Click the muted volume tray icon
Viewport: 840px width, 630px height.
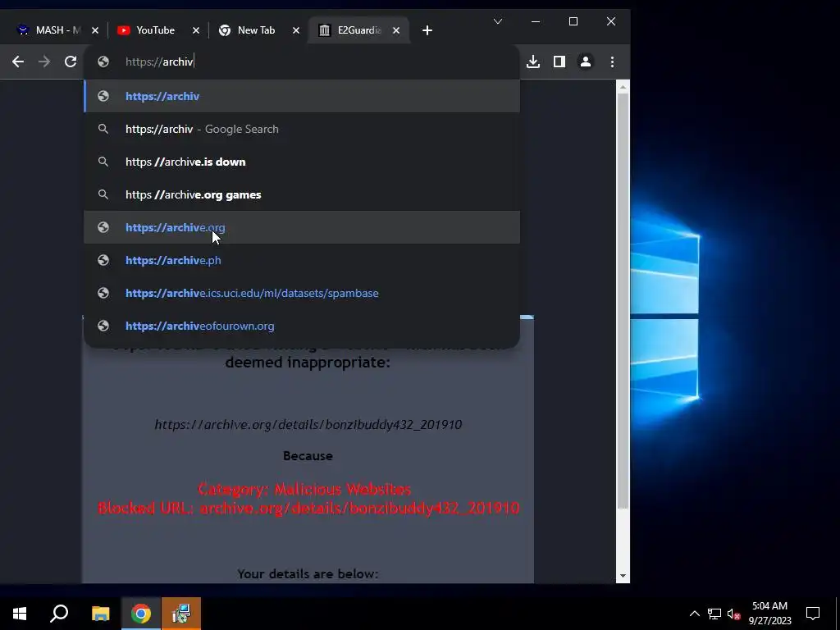(x=733, y=614)
